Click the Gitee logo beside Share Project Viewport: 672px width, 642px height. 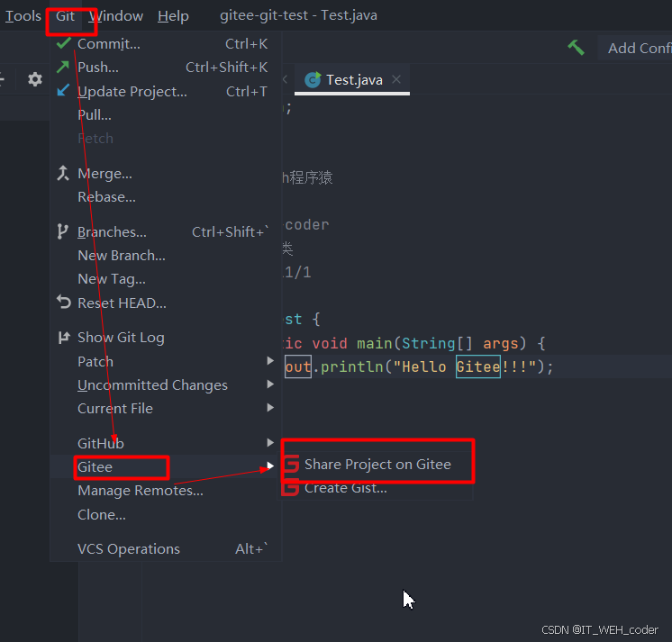(292, 464)
